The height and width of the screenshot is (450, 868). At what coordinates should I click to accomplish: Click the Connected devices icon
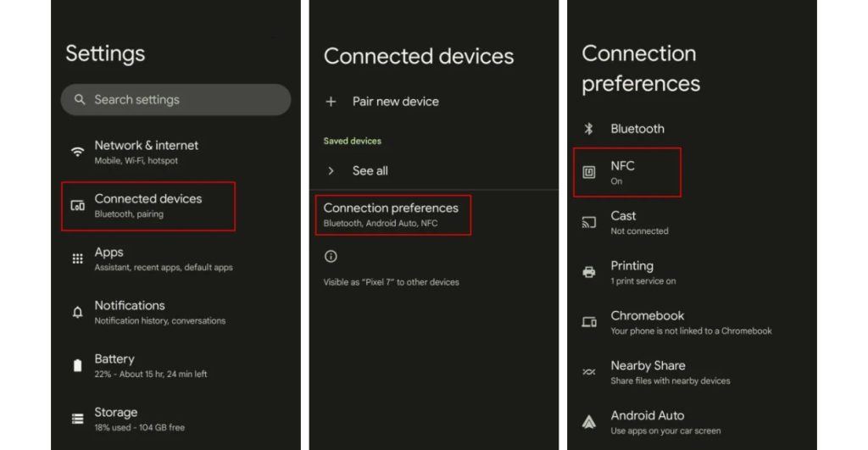(x=77, y=206)
